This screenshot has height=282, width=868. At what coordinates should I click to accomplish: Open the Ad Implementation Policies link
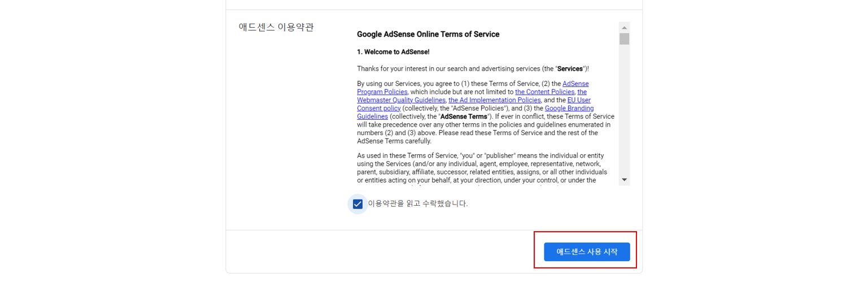(x=495, y=100)
